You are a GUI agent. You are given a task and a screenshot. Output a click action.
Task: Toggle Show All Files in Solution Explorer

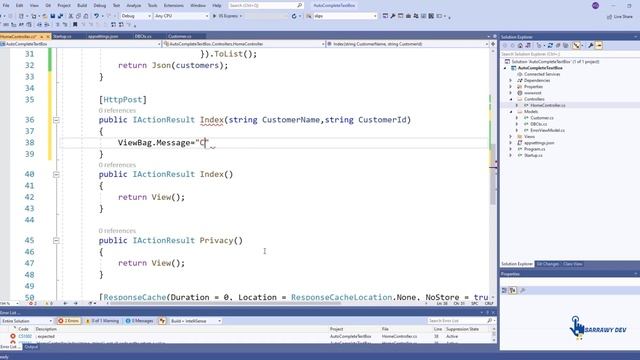[565, 46]
